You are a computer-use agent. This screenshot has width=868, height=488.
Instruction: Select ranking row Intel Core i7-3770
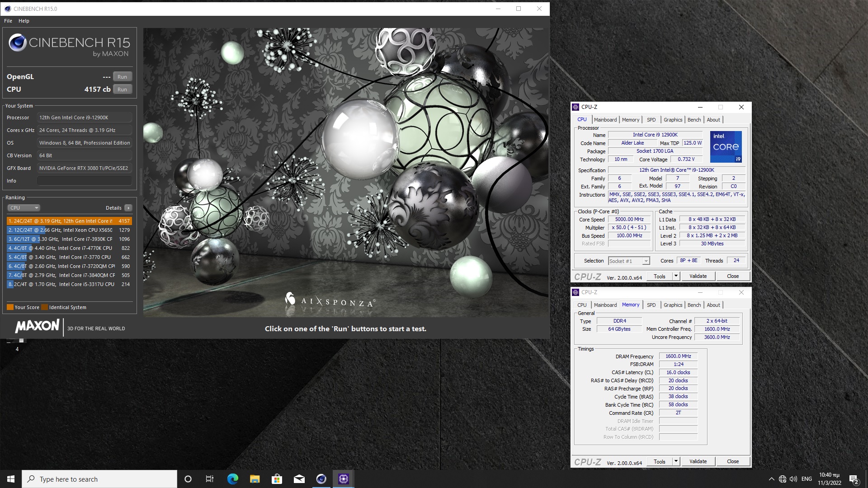69,257
